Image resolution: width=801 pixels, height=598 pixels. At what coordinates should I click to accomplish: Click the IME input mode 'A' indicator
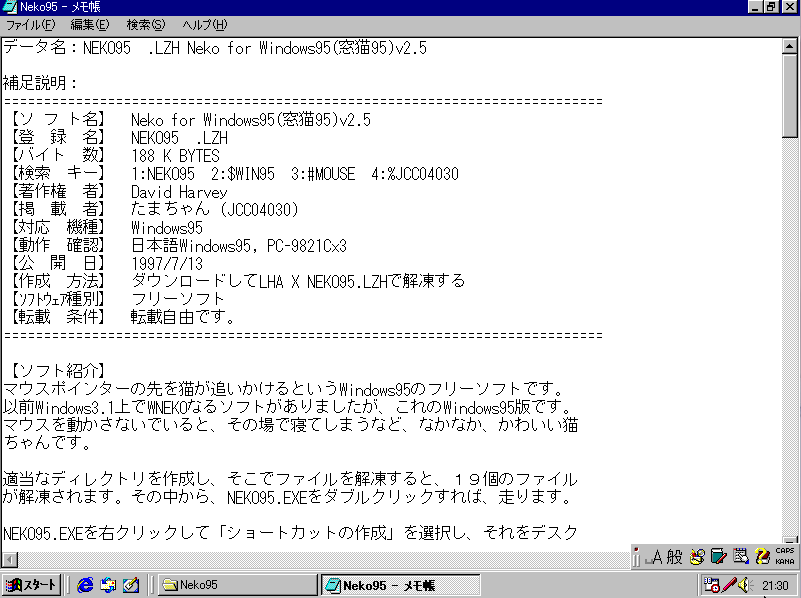656,557
